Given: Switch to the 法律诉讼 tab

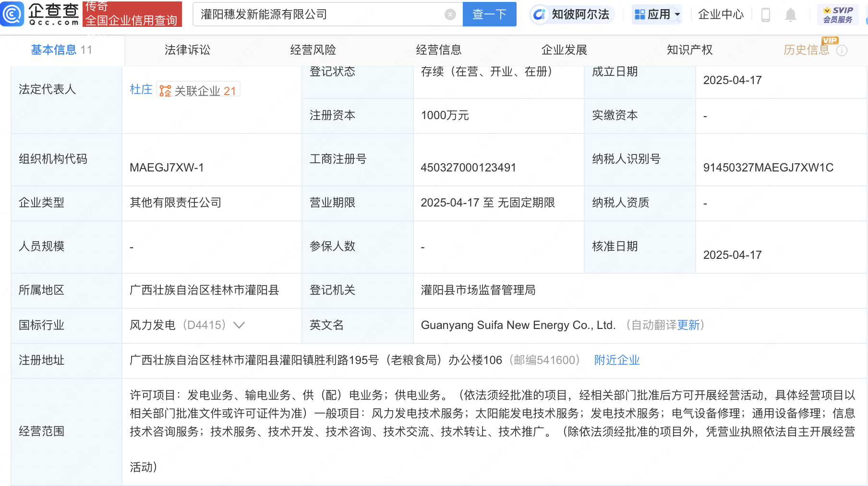Looking at the screenshot, I should 186,50.
